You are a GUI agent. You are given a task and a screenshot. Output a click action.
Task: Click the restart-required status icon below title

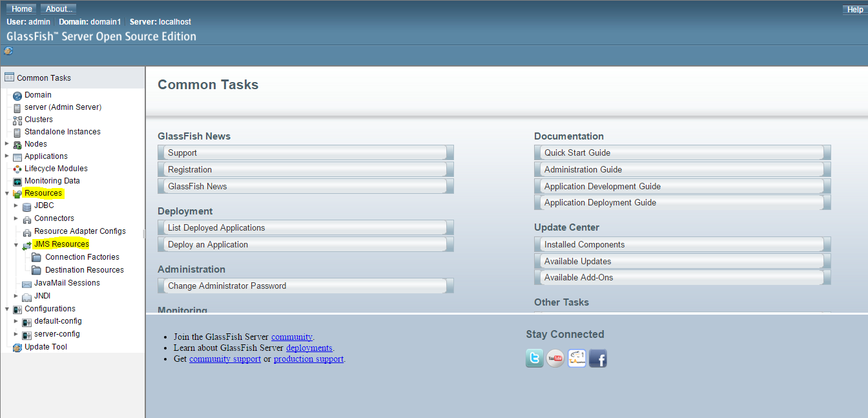(8, 51)
